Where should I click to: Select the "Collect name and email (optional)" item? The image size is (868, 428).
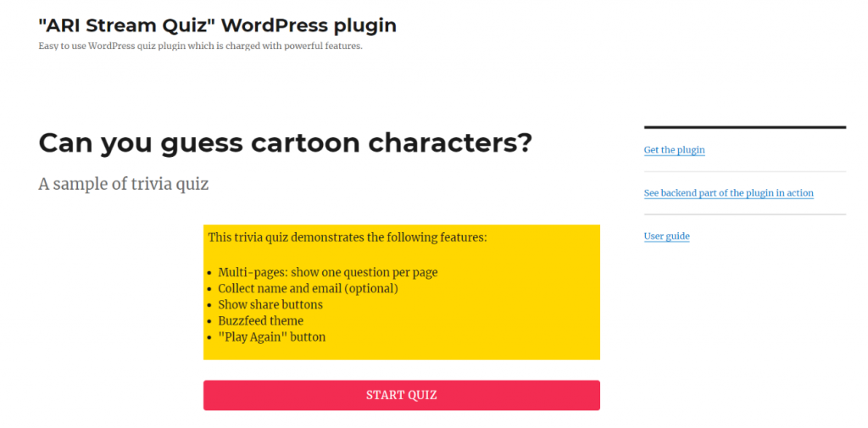point(309,288)
